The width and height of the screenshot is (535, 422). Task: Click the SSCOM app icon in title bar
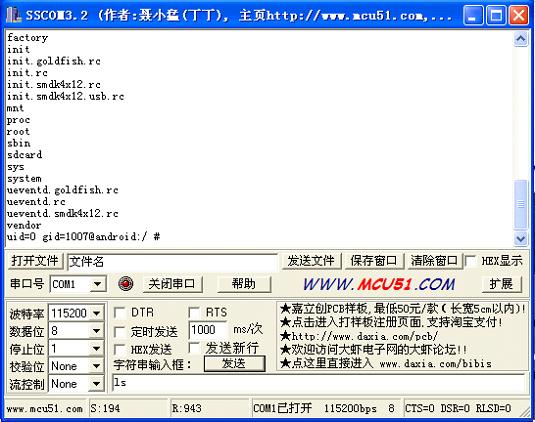click(14, 15)
